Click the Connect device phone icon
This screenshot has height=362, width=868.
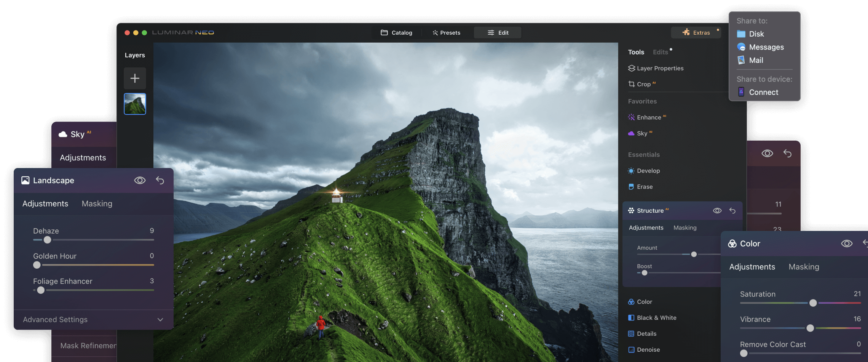coord(741,92)
